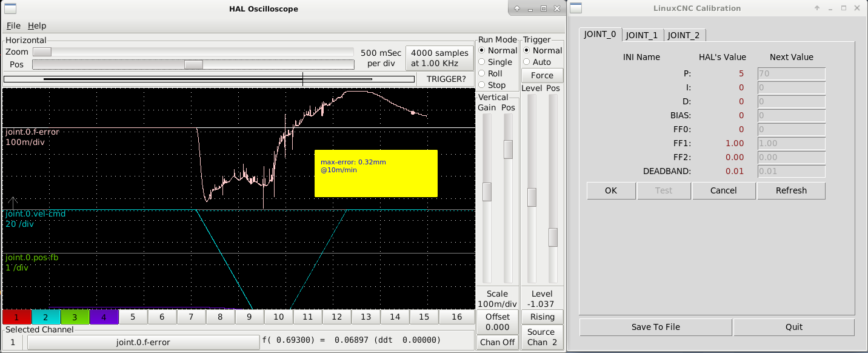Switch to the JOINT_1 tab
Screen dimensions: 868x353
pyautogui.click(x=642, y=35)
